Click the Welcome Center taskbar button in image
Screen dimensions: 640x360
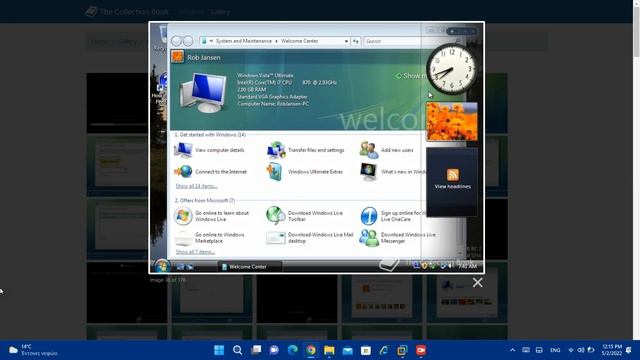tap(249, 267)
